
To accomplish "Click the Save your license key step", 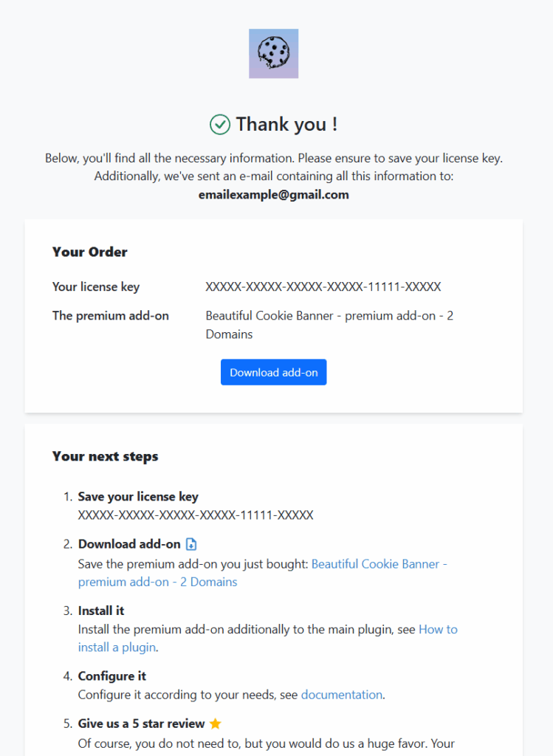I will tap(138, 497).
